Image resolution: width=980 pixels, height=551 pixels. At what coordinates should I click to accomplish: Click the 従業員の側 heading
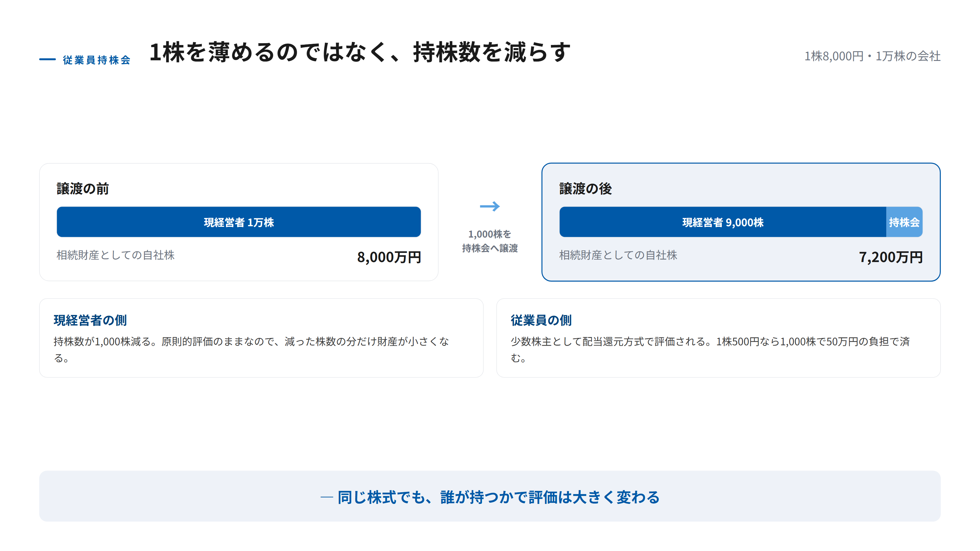[x=541, y=320]
